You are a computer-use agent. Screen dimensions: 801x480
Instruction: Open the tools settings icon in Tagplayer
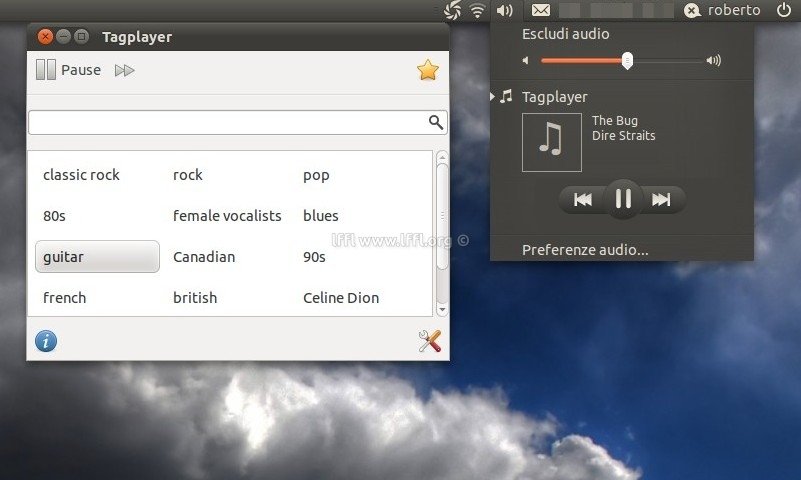429,341
